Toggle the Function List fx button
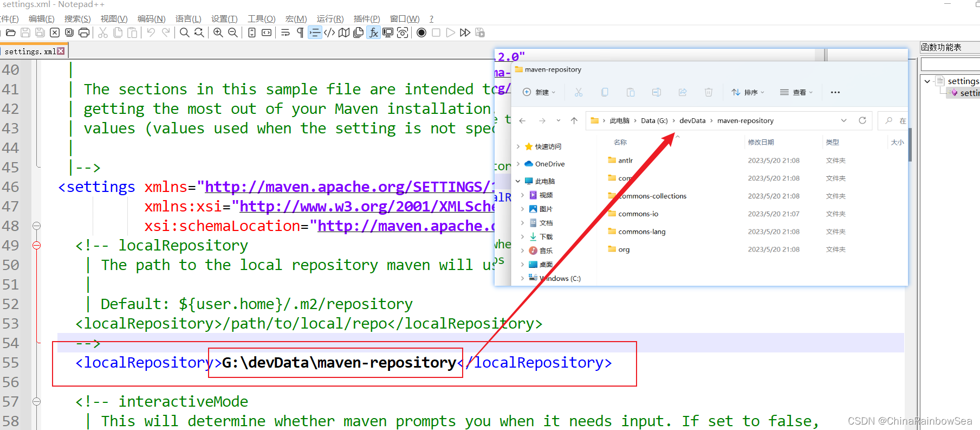 coord(374,33)
